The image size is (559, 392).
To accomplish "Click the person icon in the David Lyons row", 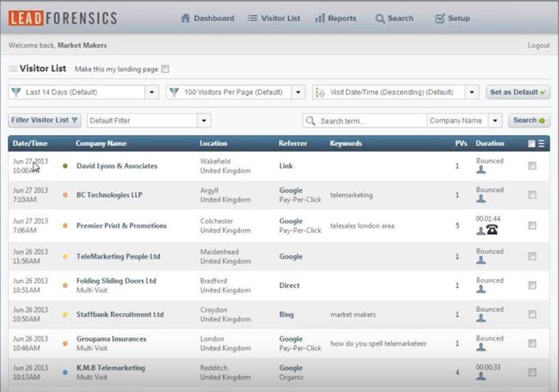I will [x=481, y=170].
